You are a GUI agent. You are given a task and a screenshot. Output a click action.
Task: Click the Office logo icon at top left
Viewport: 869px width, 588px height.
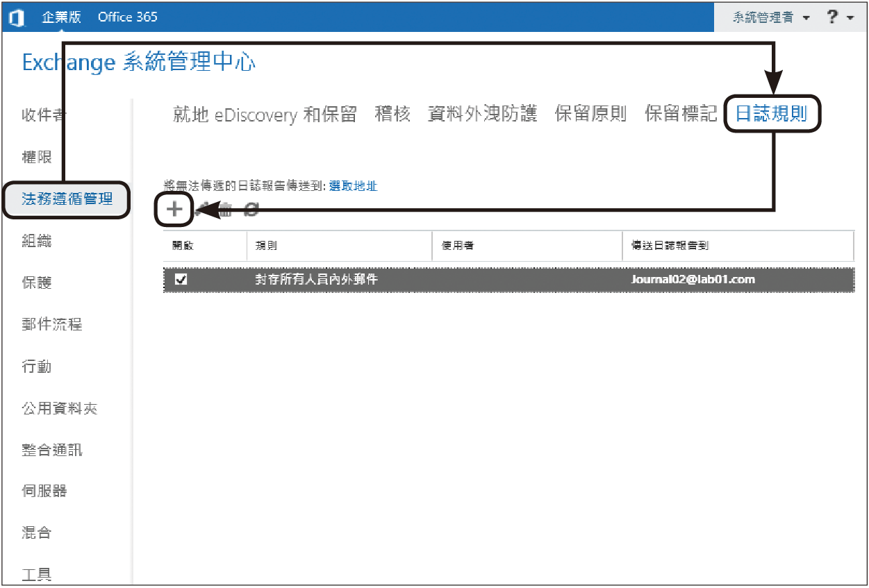click(15, 17)
